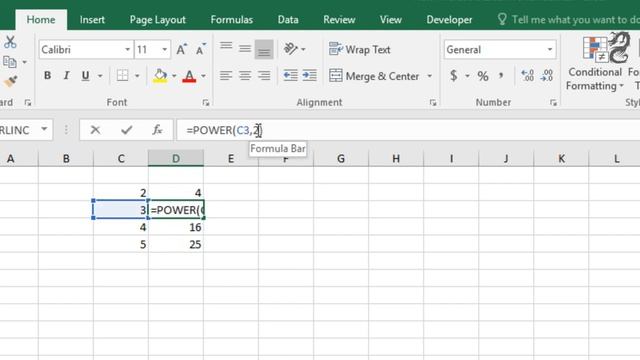The image size is (640, 360).
Task: Switch to Review tab
Action: (339, 20)
